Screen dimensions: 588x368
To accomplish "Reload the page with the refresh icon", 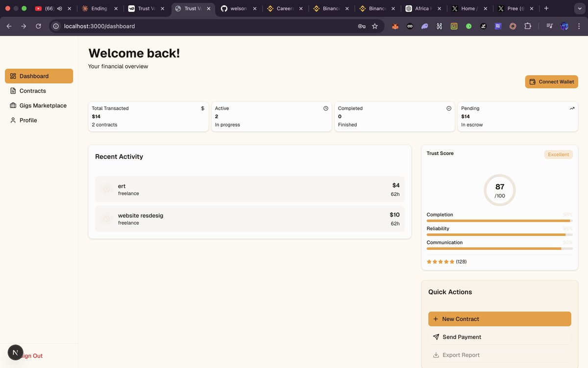I will tap(38, 26).
